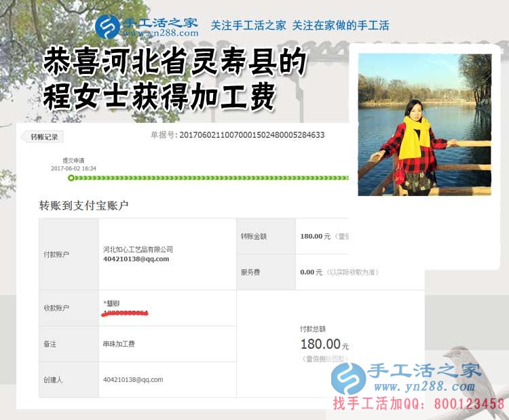Click the redacted payee account number

click(x=126, y=313)
